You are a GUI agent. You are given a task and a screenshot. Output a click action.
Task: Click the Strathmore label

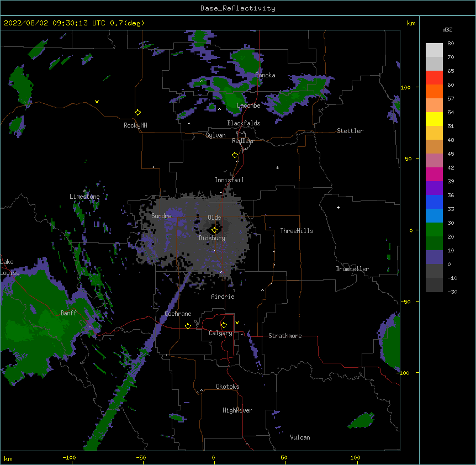click(285, 336)
